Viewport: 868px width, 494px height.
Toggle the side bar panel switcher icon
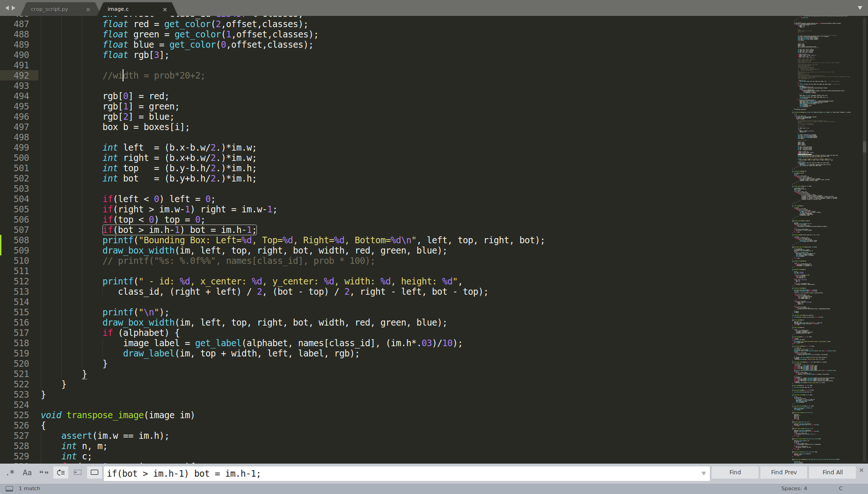tap(9, 488)
